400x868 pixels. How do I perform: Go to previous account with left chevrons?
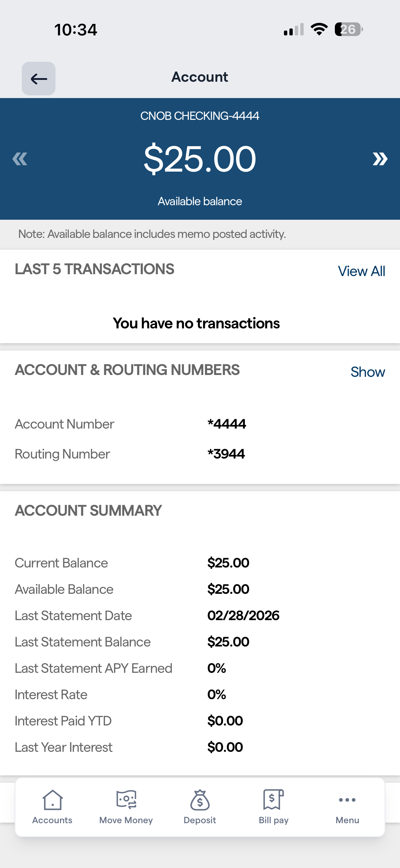point(20,159)
